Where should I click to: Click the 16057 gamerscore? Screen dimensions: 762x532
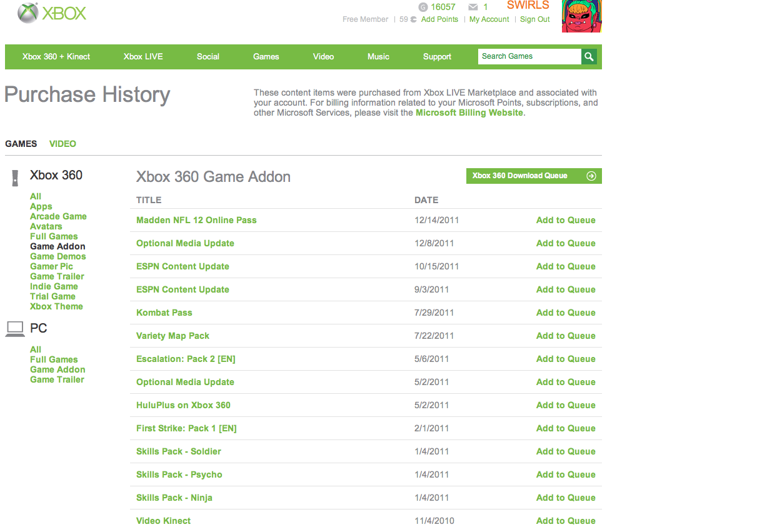[x=443, y=7]
